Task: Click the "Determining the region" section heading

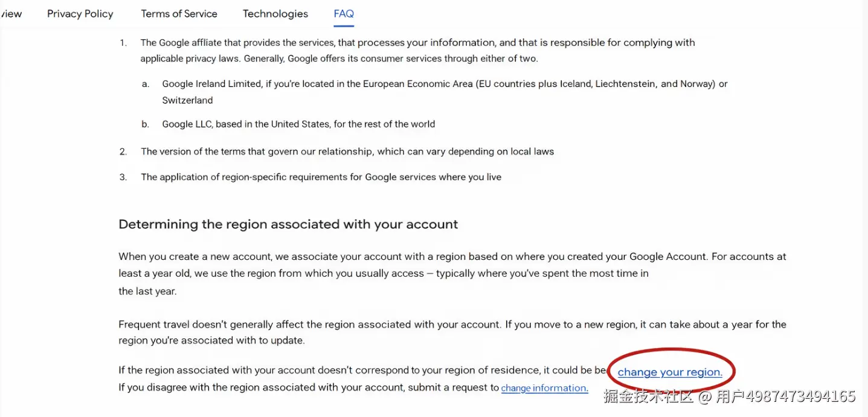Action: [x=288, y=224]
